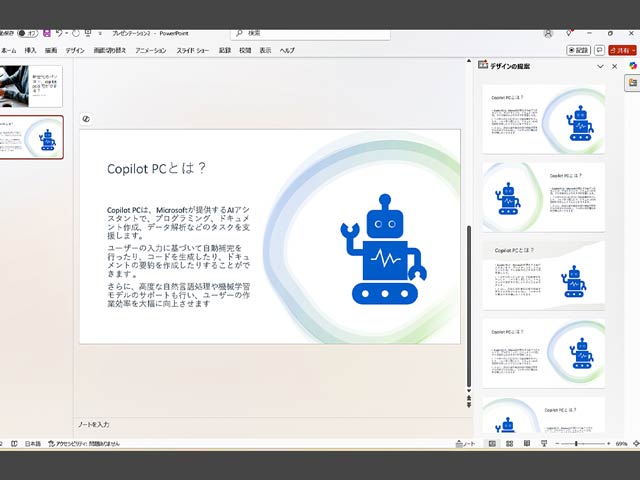
Task: Open the comments speech-bubble button
Action: [599, 50]
